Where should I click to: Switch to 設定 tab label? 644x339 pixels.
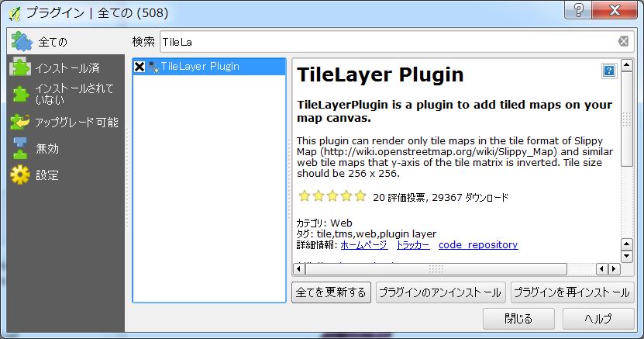(x=47, y=175)
